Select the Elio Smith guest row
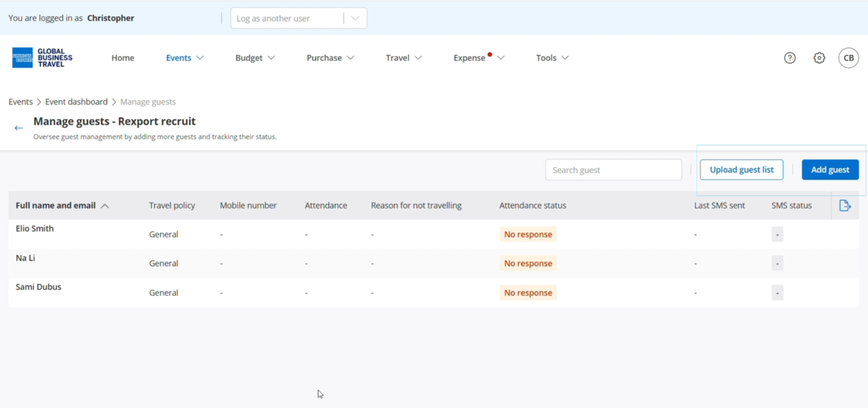 (x=35, y=229)
